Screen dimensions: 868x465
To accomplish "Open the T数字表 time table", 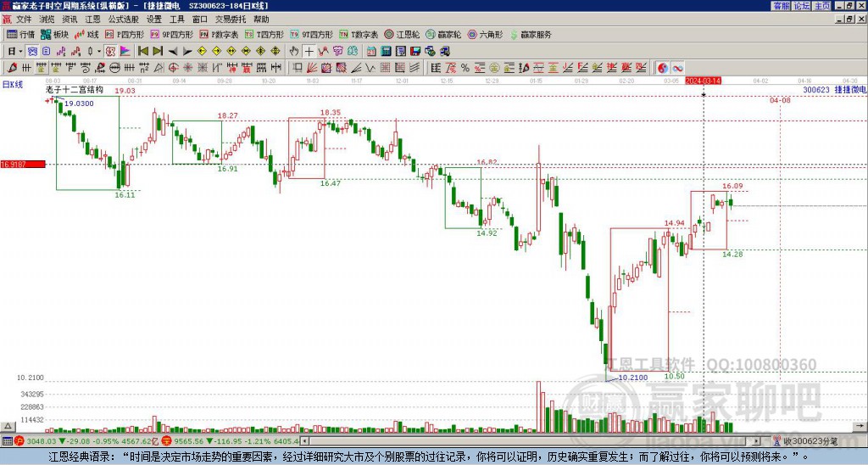I will 359,34.
